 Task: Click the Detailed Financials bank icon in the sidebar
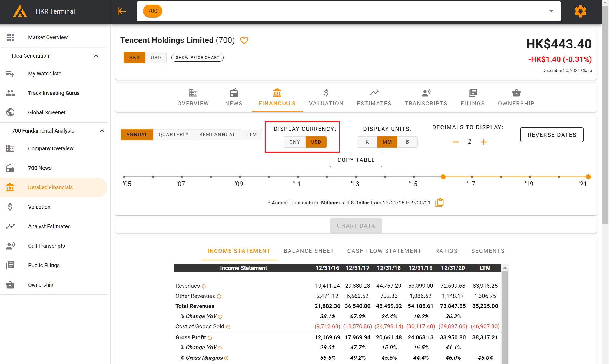(10, 187)
